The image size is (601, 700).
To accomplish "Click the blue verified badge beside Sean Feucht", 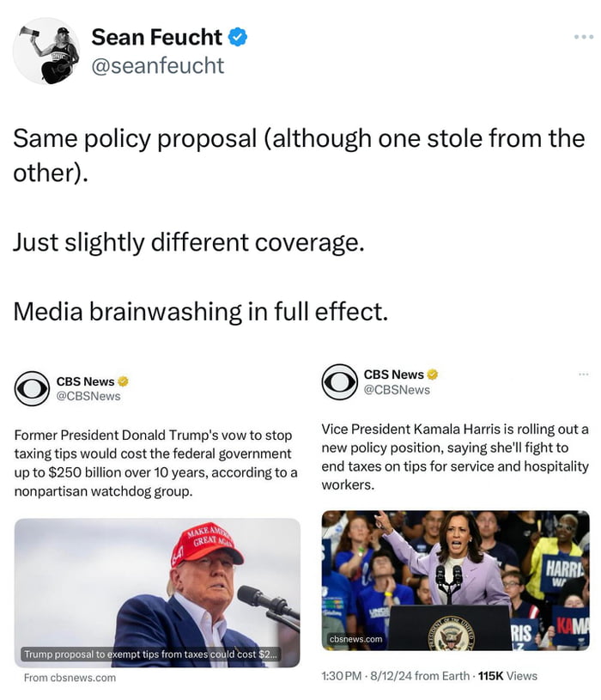I will (x=238, y=37).
